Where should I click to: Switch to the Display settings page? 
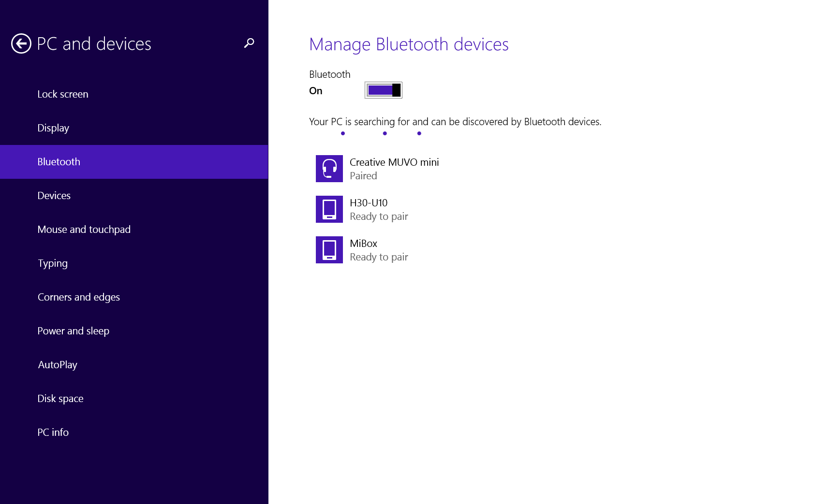(x=53, y=128)
